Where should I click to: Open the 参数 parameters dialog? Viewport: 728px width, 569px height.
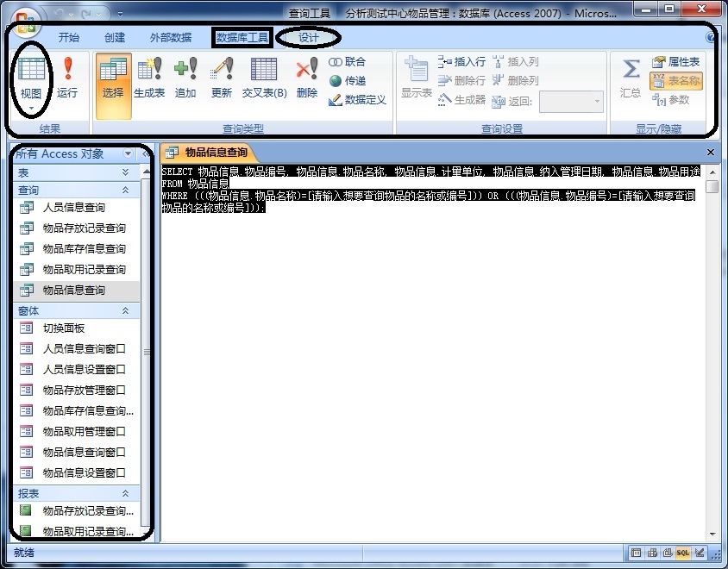tap(671, 100)
